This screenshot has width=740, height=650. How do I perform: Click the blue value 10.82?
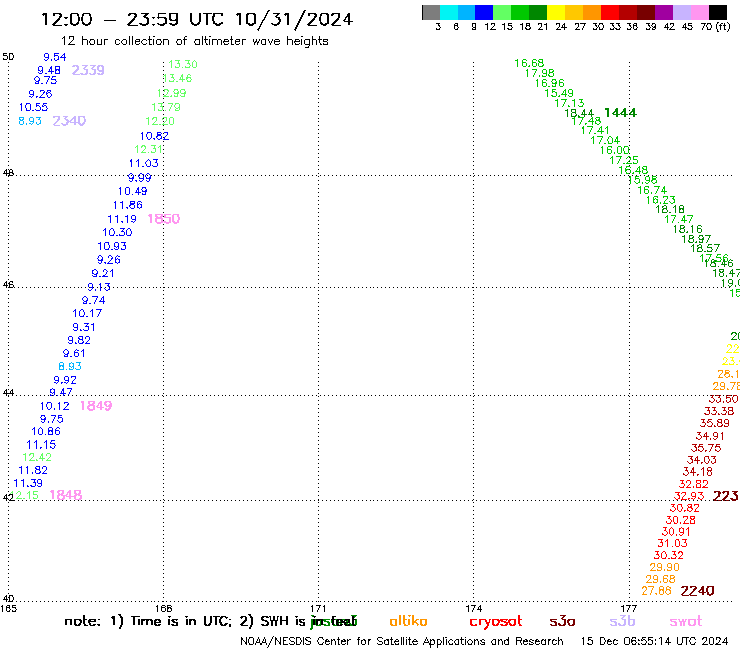pyautogui.click(x=154, y=136)
